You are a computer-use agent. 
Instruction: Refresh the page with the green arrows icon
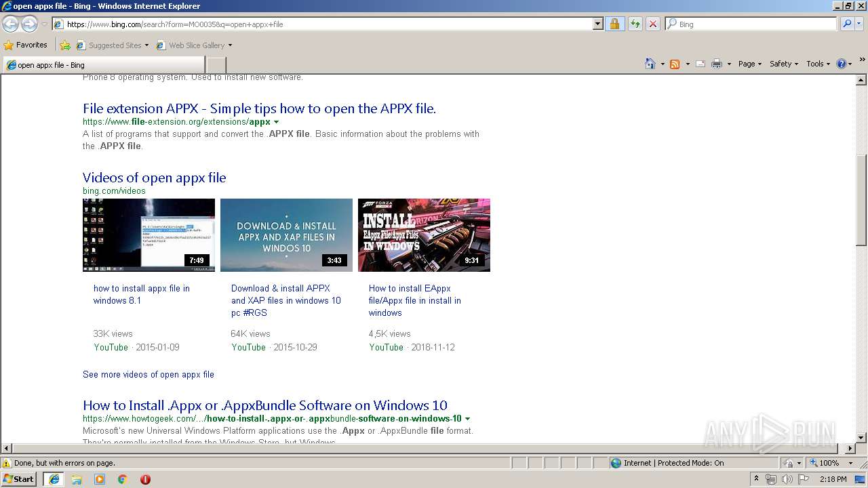point(635,24)
